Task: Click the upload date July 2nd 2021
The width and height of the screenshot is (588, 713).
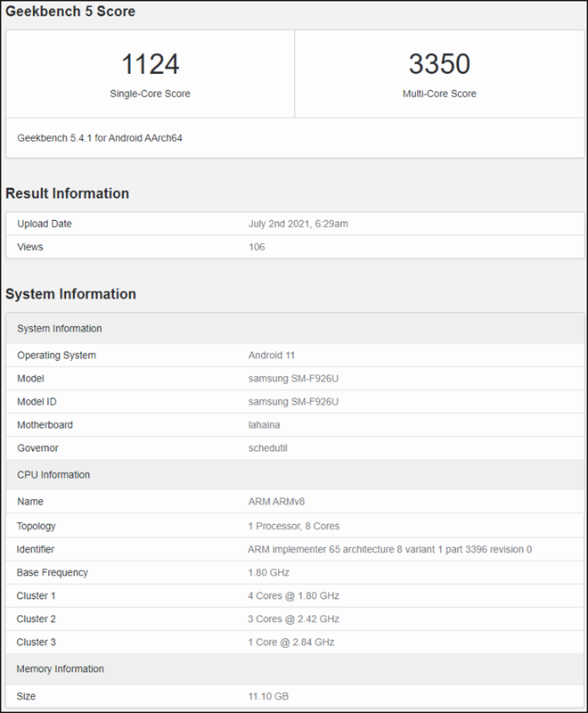Action: pos(298,224)
